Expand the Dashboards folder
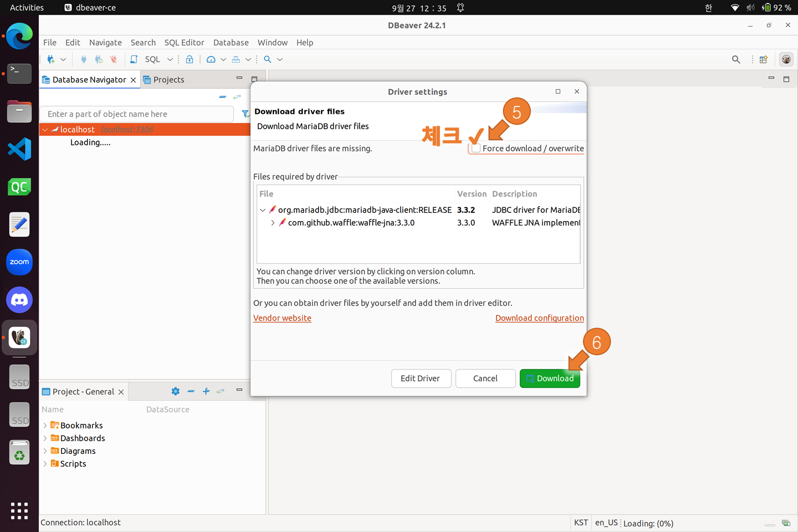Image resolution: width=798 pixels, height=532 pixels. pyautogui.click(x=45, y=438)
